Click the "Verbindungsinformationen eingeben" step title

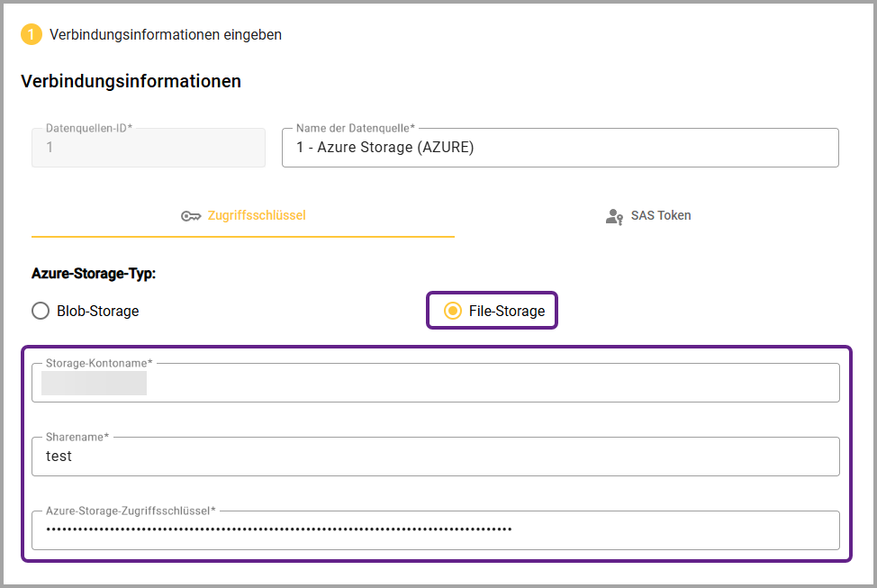[x=166, y=35]
